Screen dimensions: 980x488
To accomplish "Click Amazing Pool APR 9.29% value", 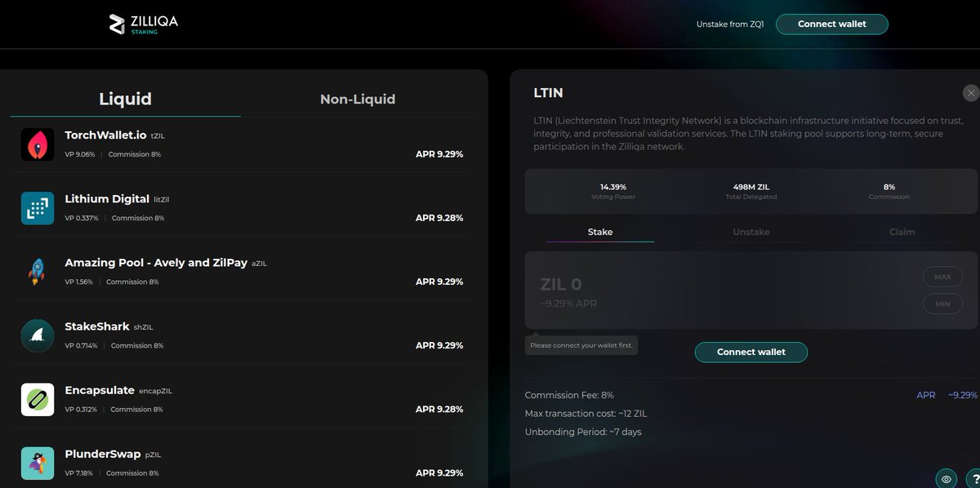I will click(439, 282).
